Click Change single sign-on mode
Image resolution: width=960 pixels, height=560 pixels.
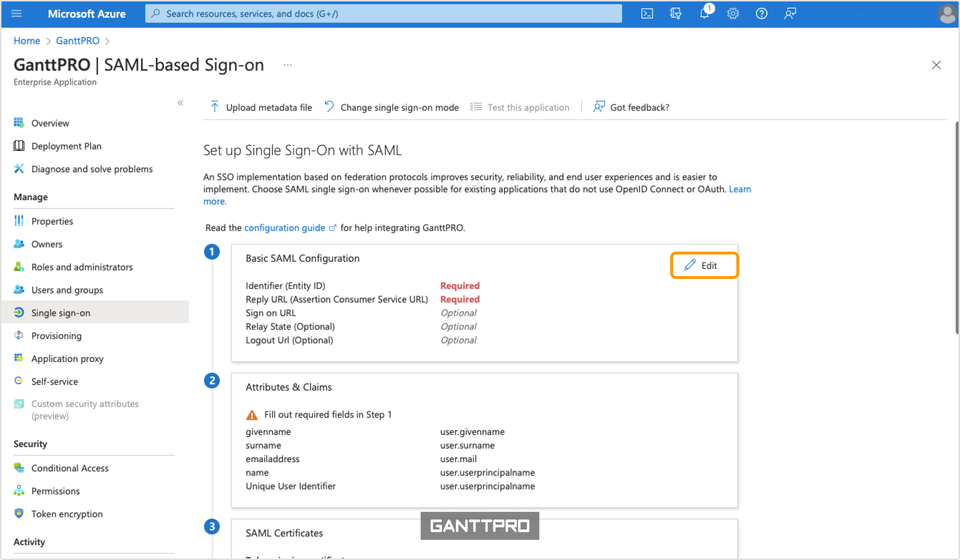(392, 107)
